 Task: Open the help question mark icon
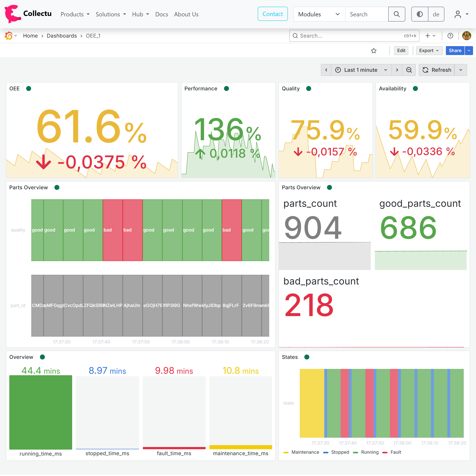[450, 36]
